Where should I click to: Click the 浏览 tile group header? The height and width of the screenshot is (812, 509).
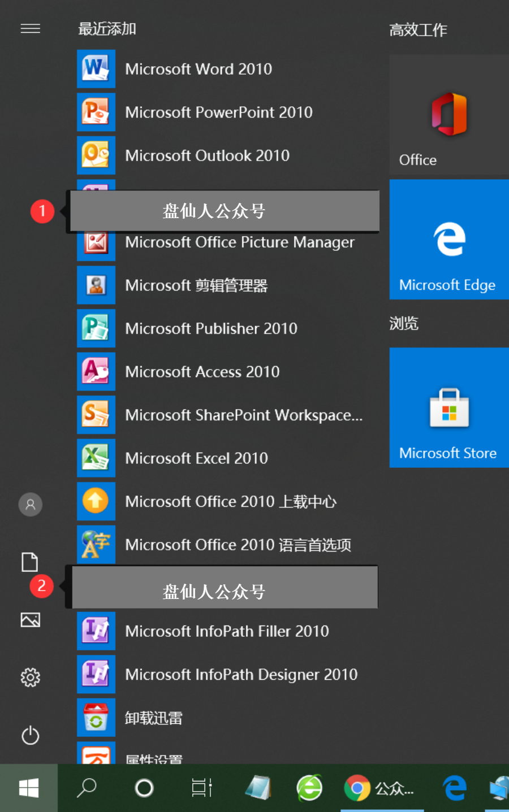pyautogui.click(x=404, y=323)
